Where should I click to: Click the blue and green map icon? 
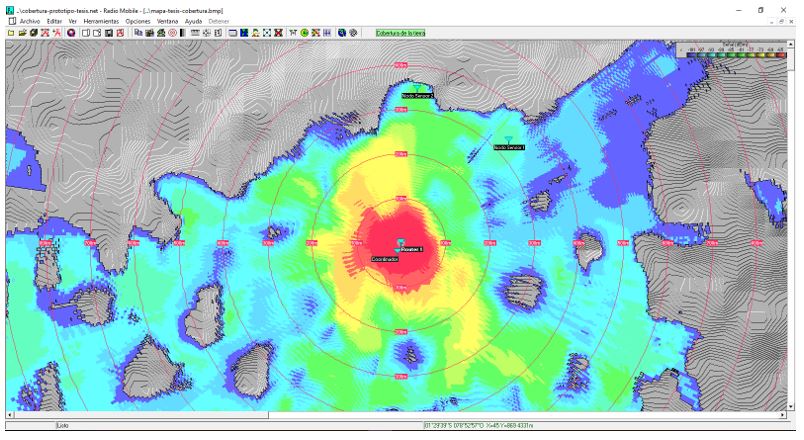point(244,33)
